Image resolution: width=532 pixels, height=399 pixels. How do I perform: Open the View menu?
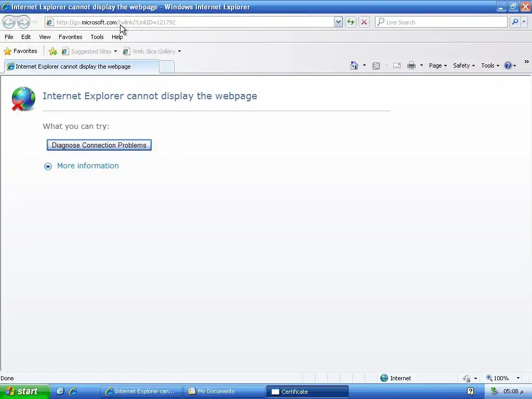[45, 37]
